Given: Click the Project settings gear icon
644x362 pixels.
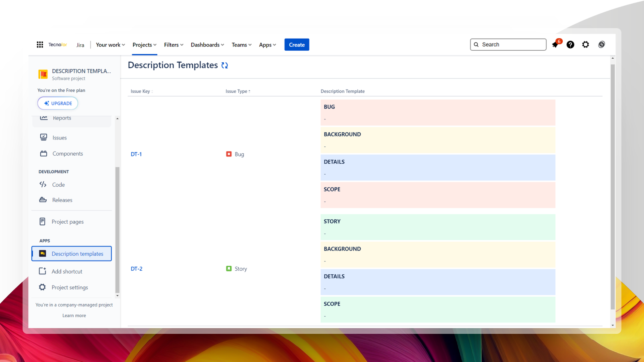Looking at the screenshot, I should [42, 287].
